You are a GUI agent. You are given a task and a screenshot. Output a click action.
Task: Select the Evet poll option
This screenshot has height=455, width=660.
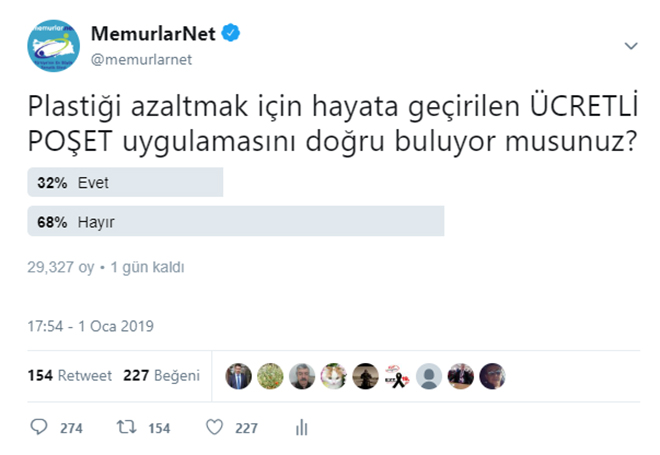[125, 182]
